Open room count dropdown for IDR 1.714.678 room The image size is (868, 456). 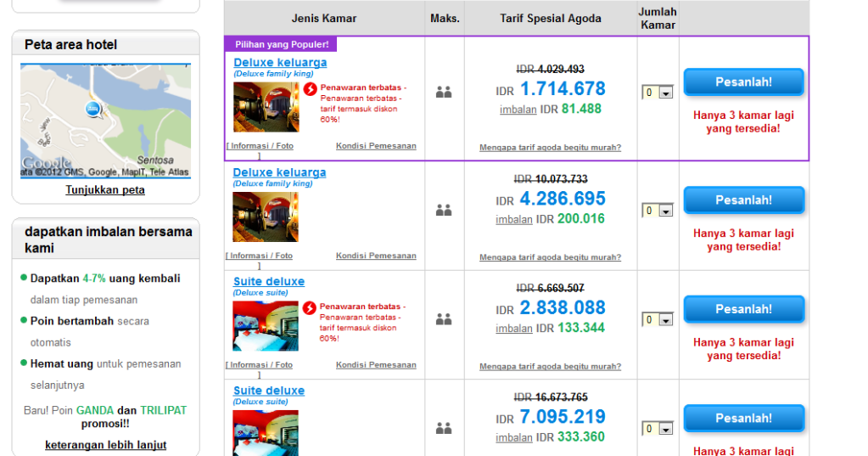coord(658,93)
